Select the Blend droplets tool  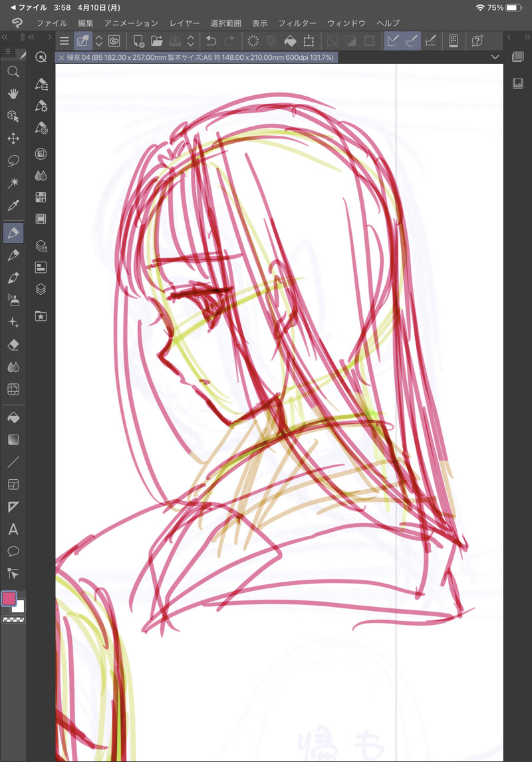pyautogui.click(x=13, y=367)
